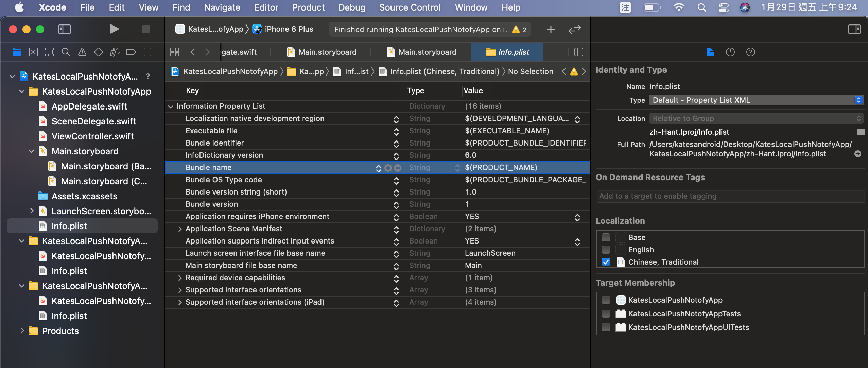Check KatesLocalPushNotofyAppTests target membership
The height and width of the screenshot is (368, 868).
(x=606, y=314)
